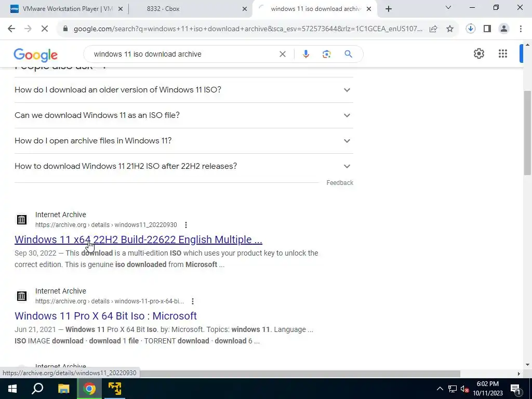Open network status tray icon
The height and width of the screenshot is (399, 532).
tap(453, 389)
